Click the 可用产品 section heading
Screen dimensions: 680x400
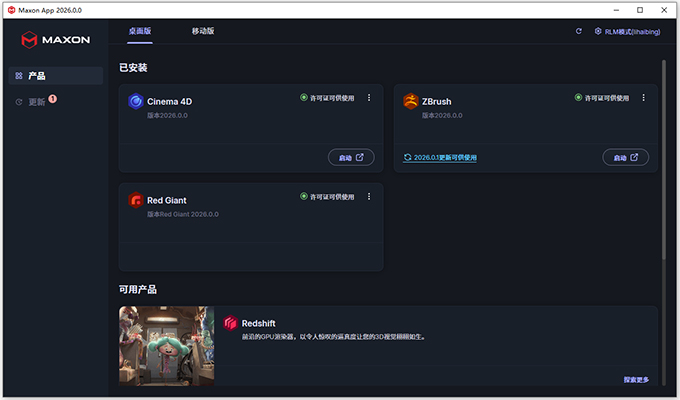(x=138, y=289)
